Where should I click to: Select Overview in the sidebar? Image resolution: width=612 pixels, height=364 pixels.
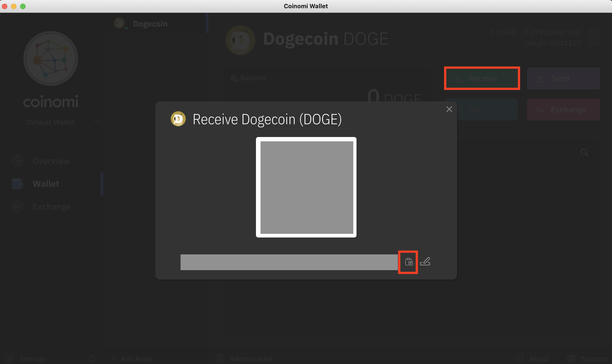tap(51, 161)
